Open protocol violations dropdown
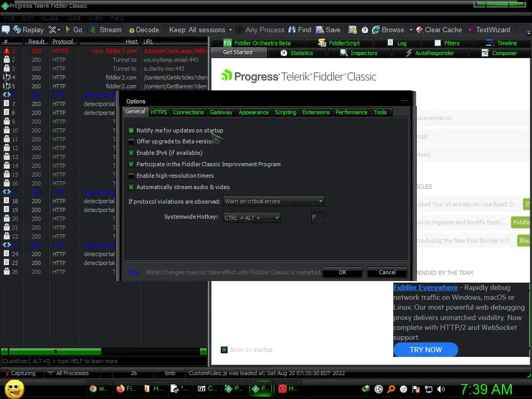Viewport: 532px width, 399px height. (x=274, y=201)
